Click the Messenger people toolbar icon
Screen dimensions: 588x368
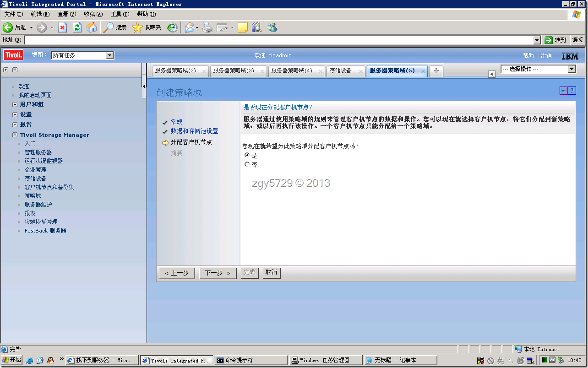272,27
